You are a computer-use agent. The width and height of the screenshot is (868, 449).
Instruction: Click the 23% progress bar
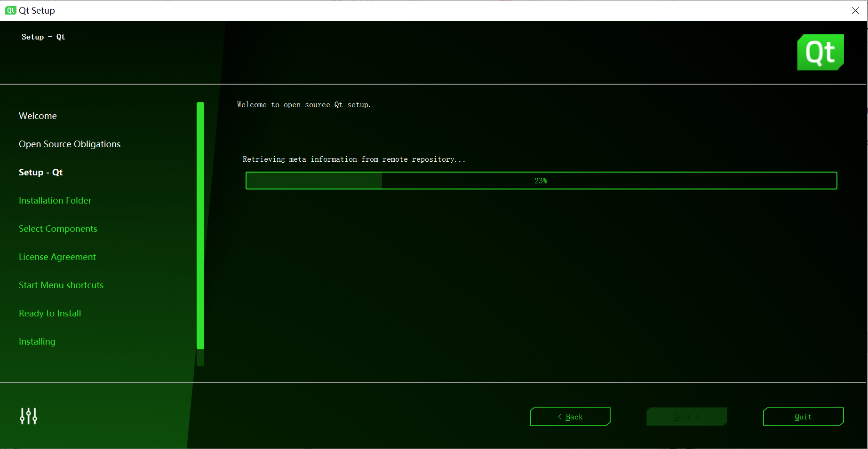coord(541,181)
